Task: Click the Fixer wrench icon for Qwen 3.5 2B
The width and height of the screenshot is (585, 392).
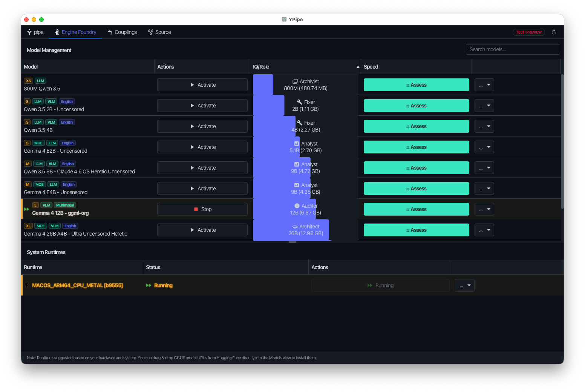Action: tap(300, 102)
